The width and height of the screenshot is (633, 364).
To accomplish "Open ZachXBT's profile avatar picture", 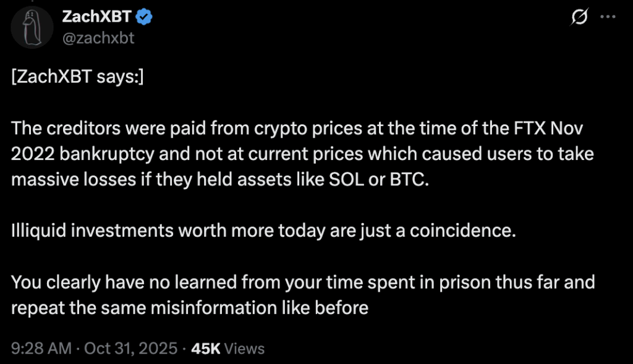I will pyautogui.click(x=32, y=27).
